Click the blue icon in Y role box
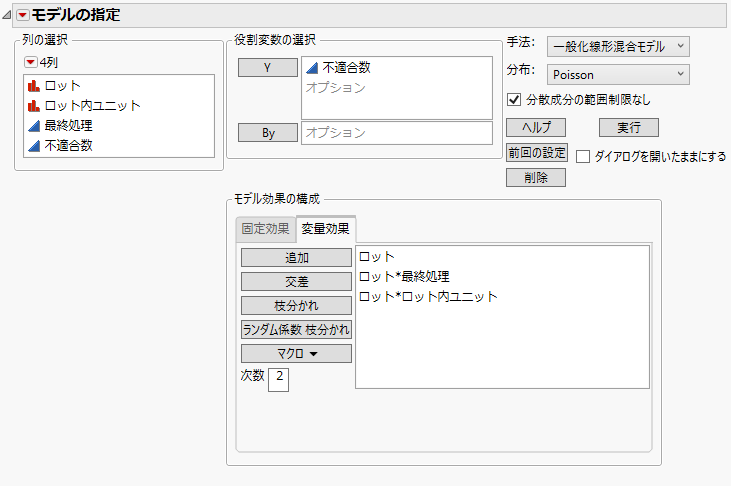 click(312, 68)
